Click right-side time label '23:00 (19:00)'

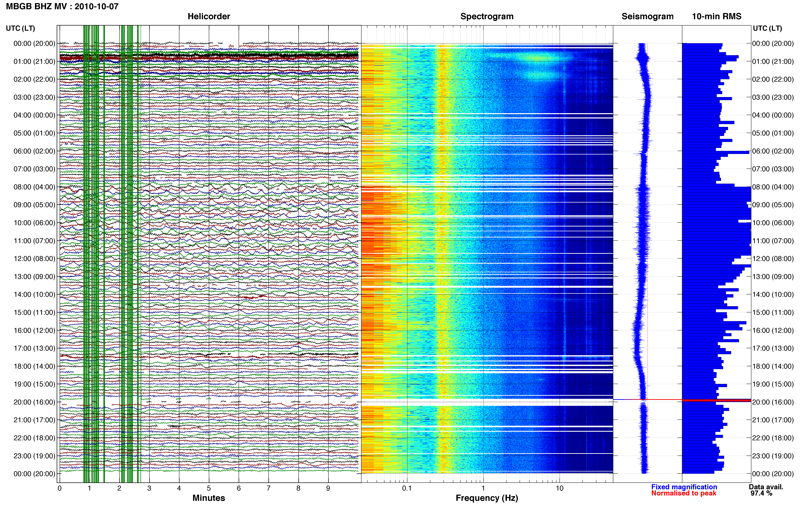[x=773, y=456]
